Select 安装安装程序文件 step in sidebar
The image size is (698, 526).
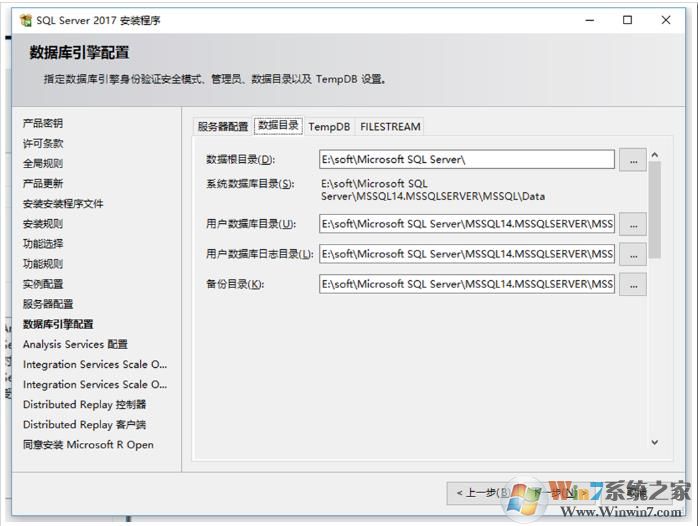(x=63, y=204)
